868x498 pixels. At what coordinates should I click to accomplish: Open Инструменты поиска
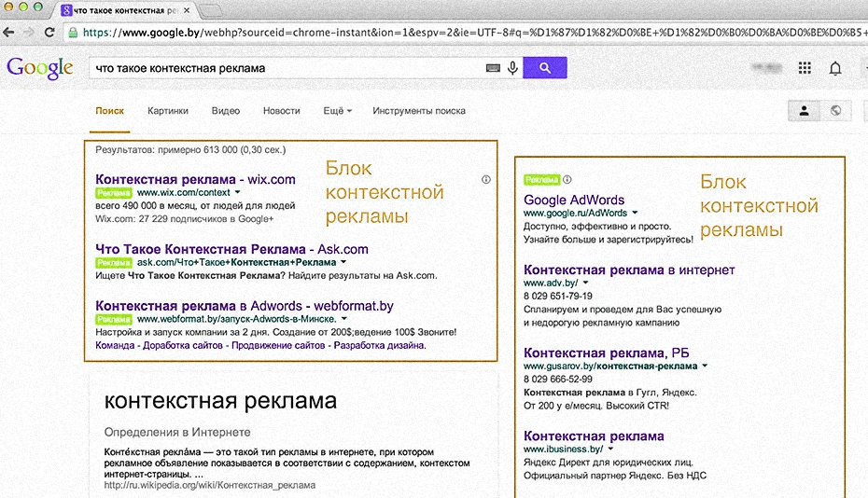click(x=419, y=111)
